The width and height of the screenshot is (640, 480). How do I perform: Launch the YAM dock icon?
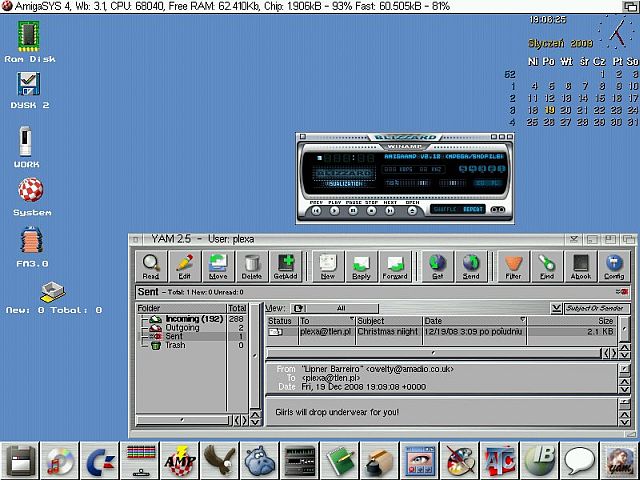pos(620,462)
